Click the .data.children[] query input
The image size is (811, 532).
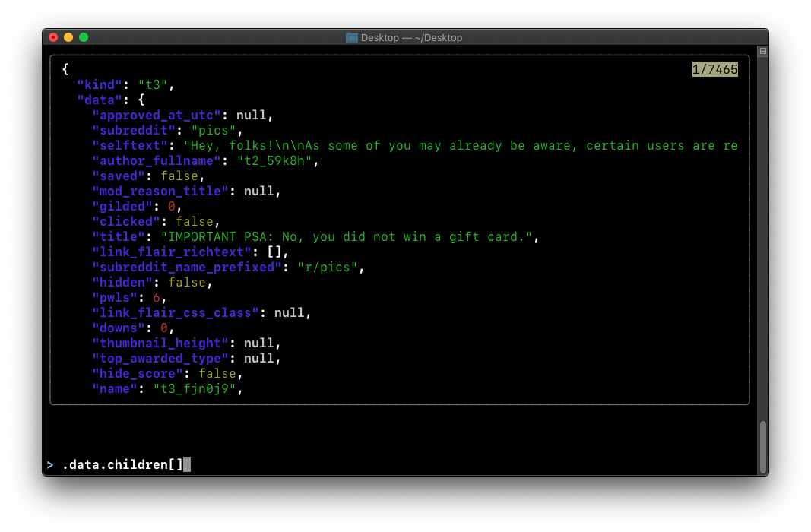[x=122, y=464]
